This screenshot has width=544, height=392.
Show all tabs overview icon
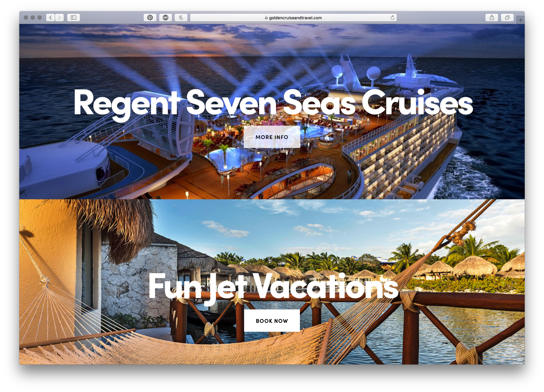[507, 17]
